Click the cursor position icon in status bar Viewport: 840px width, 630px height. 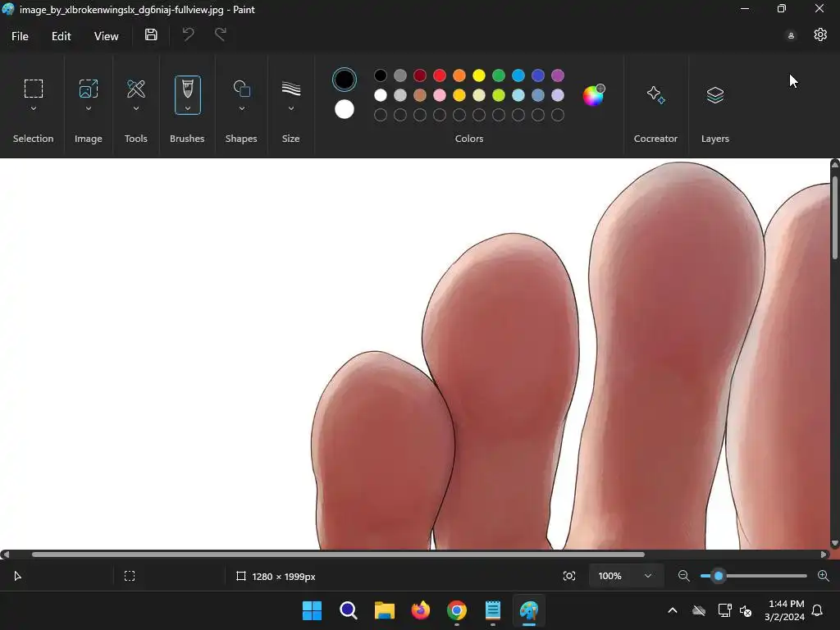tap(18, 576)
